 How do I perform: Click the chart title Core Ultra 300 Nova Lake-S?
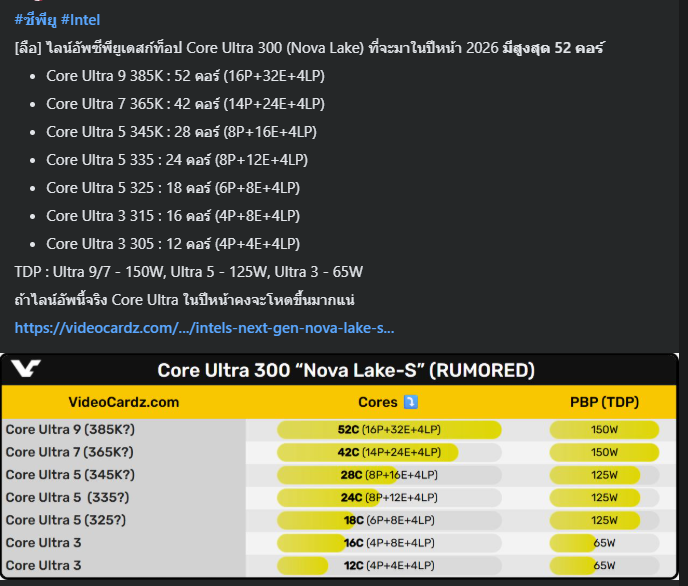(346, 370)
